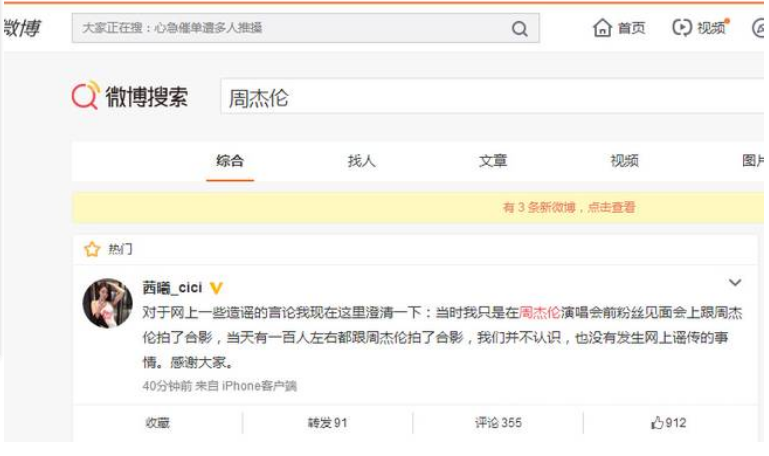769x456 pixels.
Task: Switch to the 视频 search tab
Action: 624,161
